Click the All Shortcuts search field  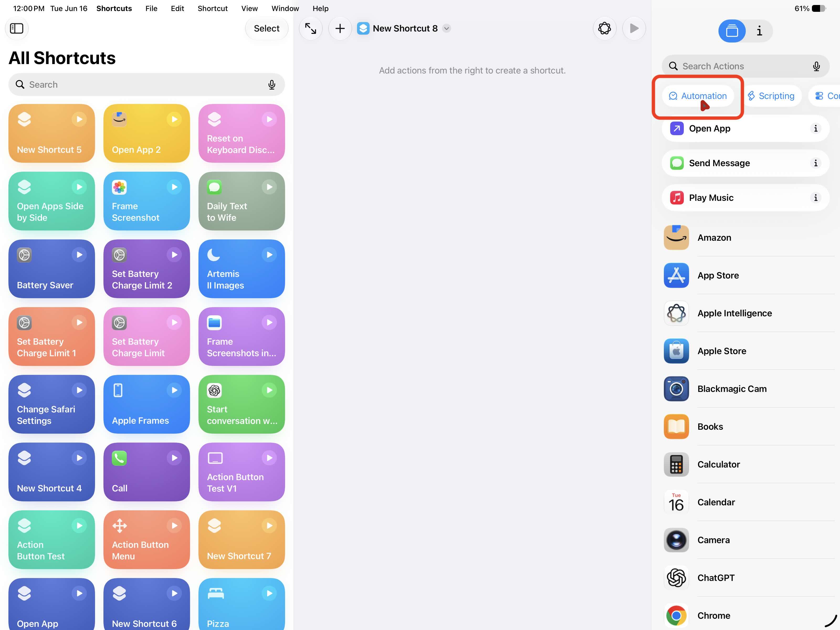click(x=146, y=85)
